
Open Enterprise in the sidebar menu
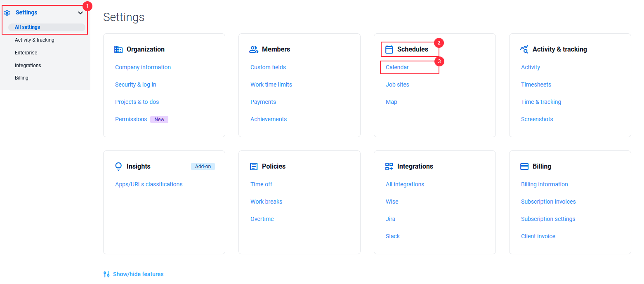coord(26,53)
